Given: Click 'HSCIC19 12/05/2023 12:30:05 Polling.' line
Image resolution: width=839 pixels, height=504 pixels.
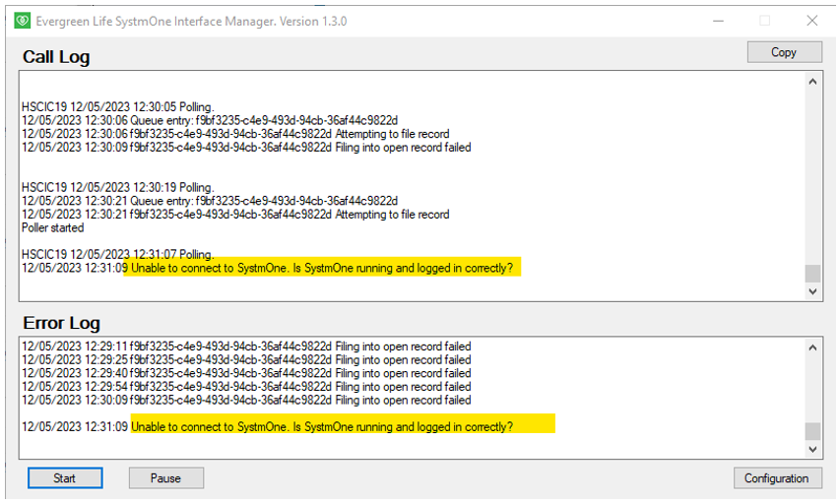Looking at the screenshot, I should click(x=118, y=107).
